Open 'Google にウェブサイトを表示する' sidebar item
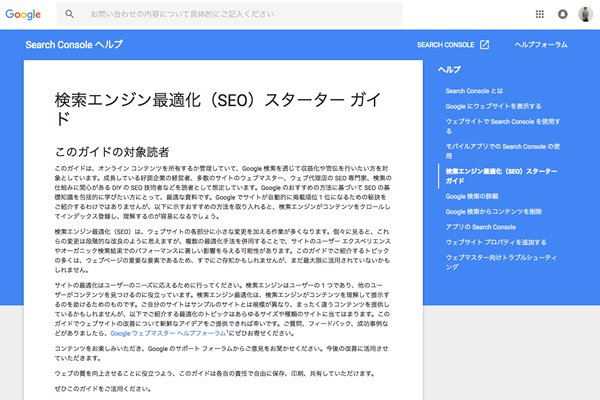 point(493,106)
